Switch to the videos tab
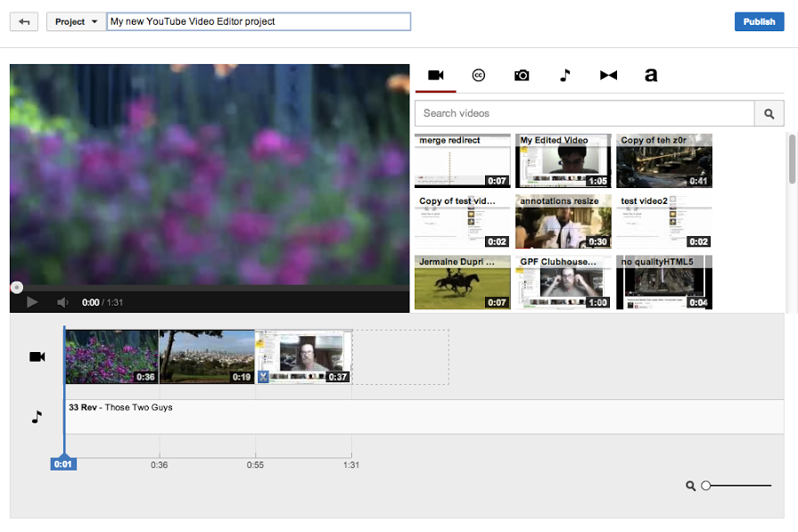The image size is (798, 532). click(x=435, y=76)
